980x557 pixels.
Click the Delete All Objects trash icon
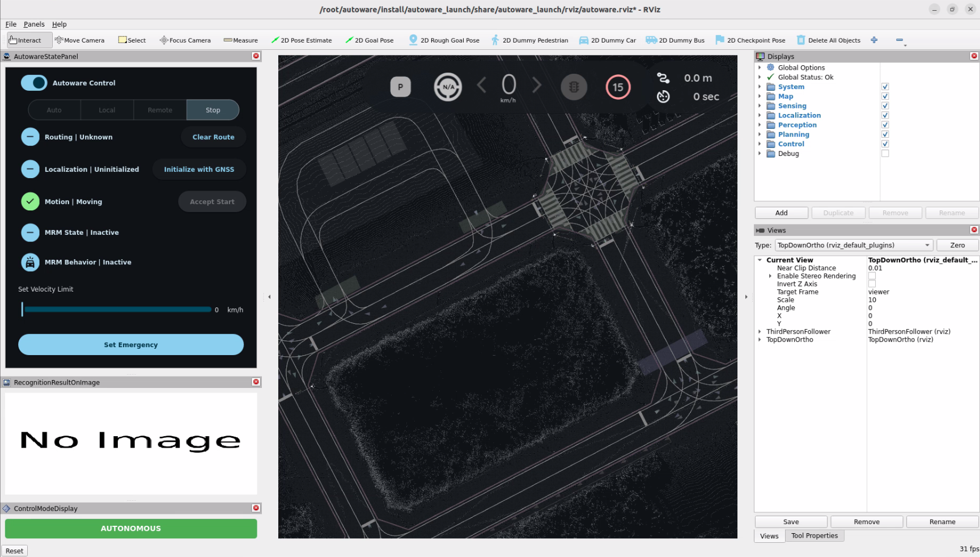coord(800,40)
